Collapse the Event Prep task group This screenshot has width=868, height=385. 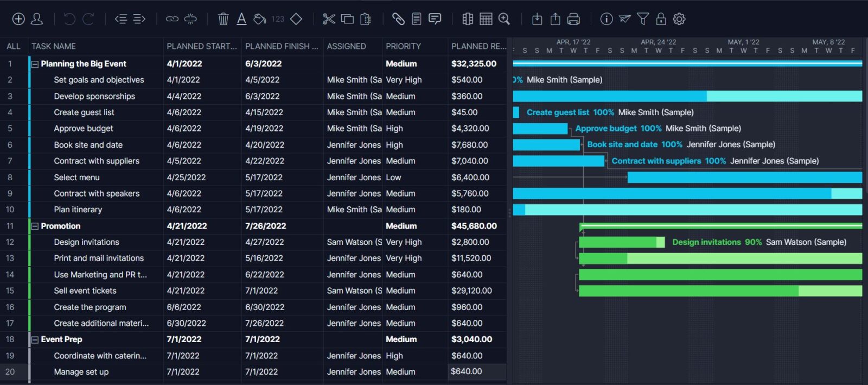pyautogui.click(x=35, y=340)
